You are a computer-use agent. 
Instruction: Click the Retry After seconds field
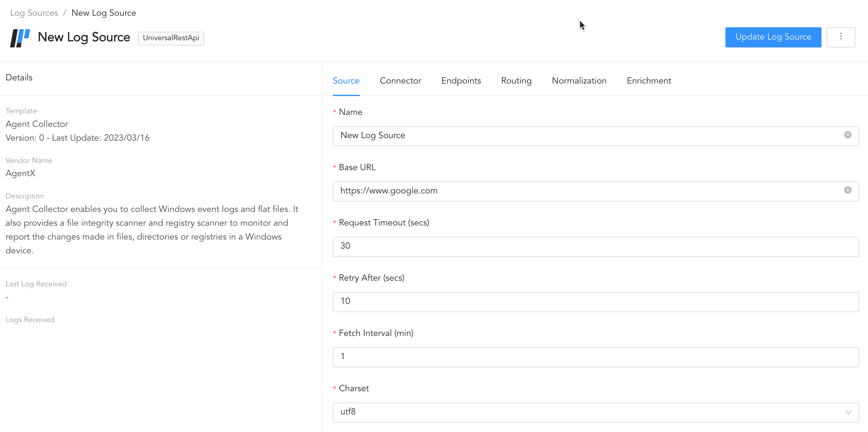pyautogui.click(x=595, y=302)
